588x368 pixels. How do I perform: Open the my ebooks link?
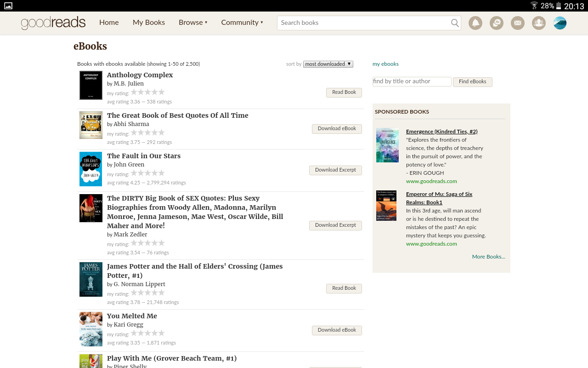pos(385,64)
